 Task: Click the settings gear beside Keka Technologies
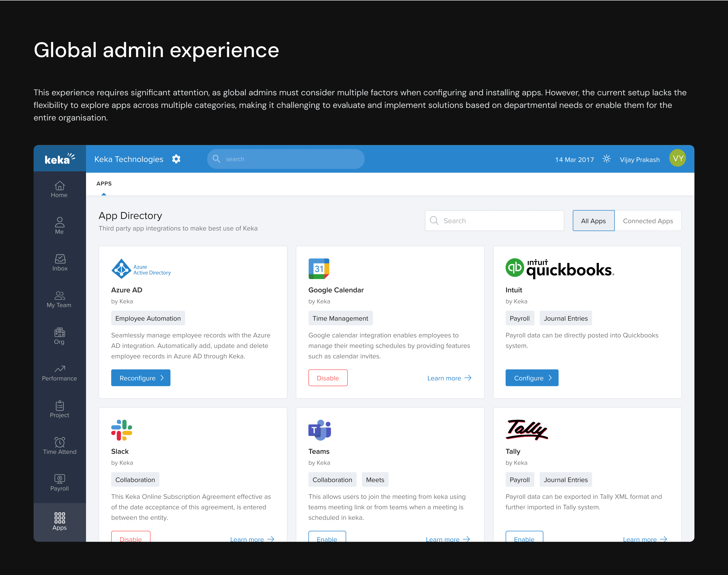coord(176,159)
